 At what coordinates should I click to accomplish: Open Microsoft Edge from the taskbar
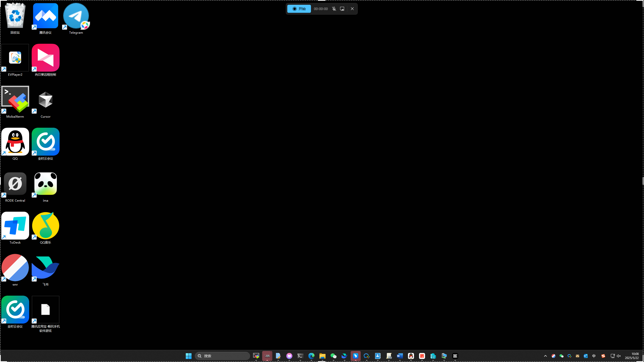coord(311,356)
